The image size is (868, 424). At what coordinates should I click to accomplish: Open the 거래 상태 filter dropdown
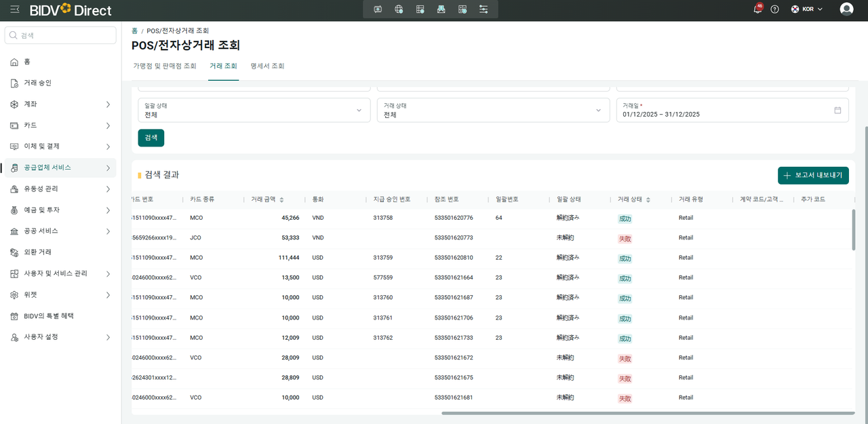494,110
